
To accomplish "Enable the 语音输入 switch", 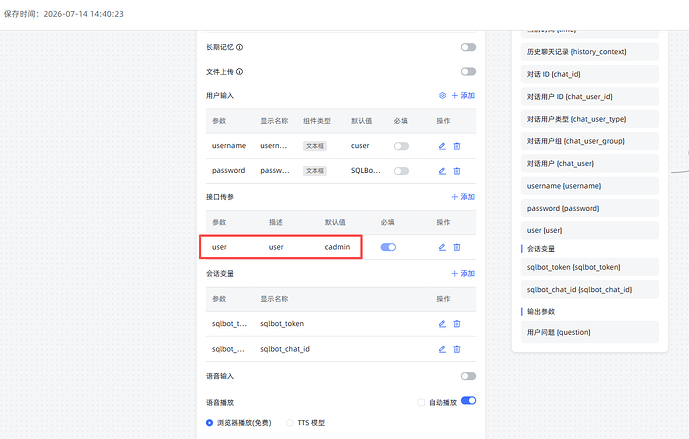I will [x=468, y=376].
